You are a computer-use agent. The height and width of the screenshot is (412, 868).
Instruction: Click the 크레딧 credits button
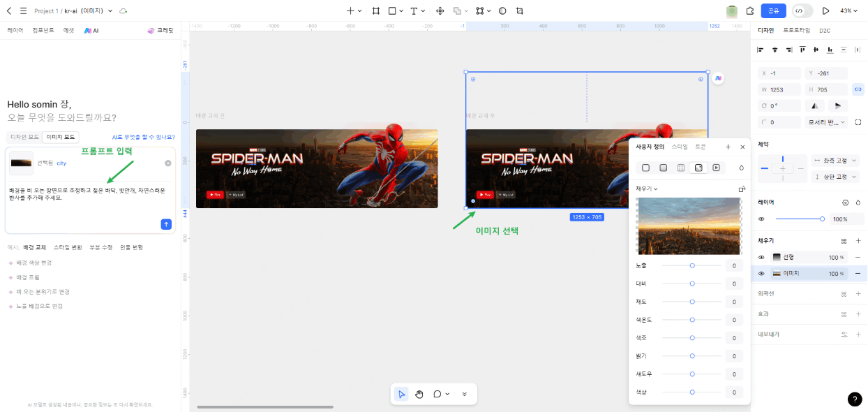[x=160, y=31]
